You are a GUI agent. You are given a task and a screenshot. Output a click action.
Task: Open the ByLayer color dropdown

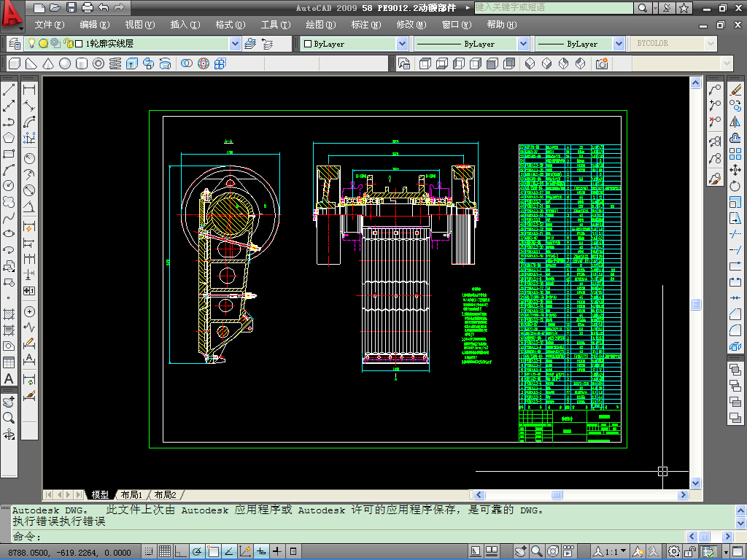(402, 44)
